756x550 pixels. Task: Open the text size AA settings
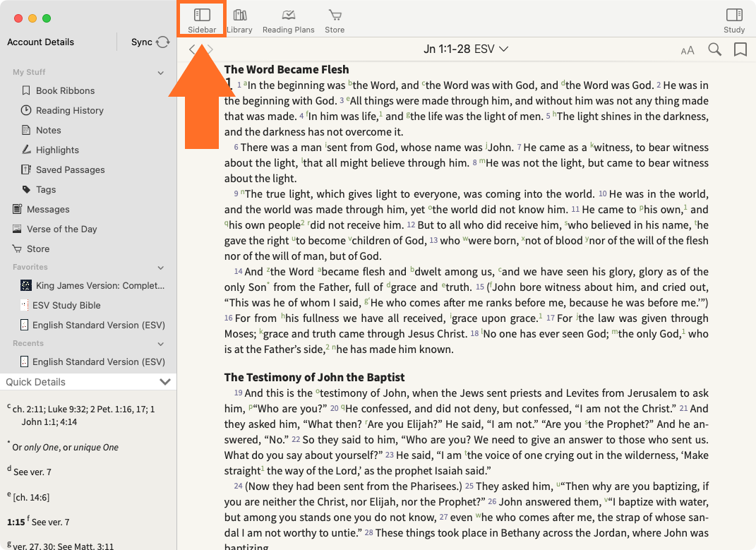688,50
